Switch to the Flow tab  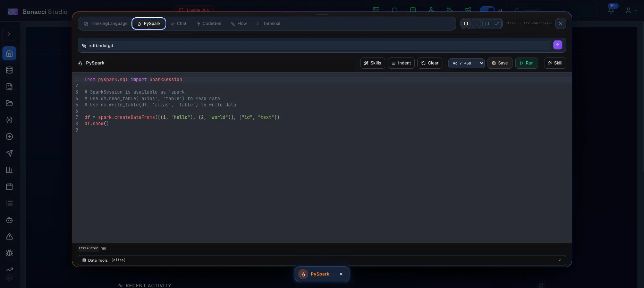239,24
